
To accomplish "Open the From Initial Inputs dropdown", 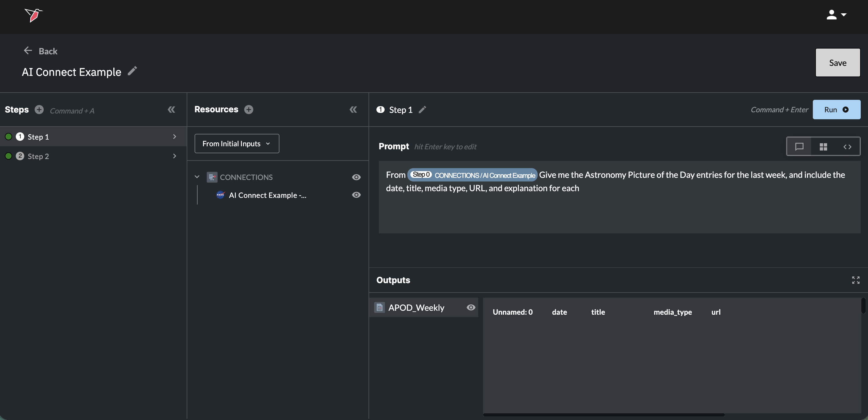I will 236,143.
